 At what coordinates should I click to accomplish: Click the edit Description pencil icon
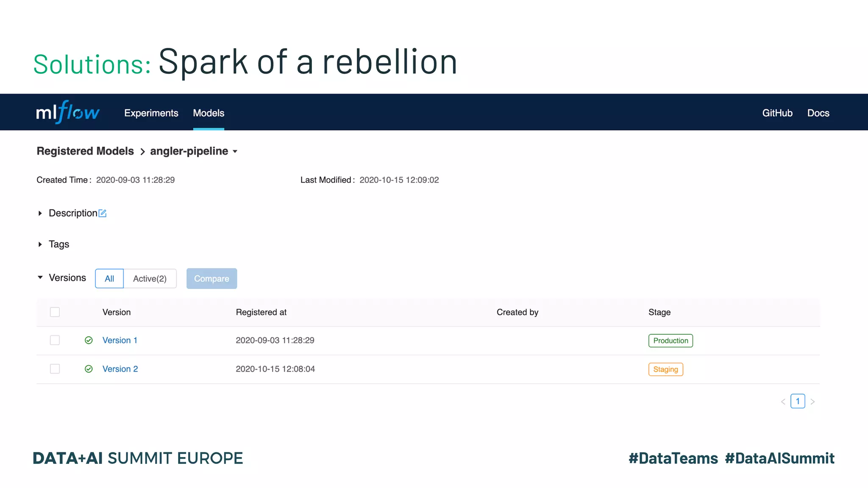(103, 213)
